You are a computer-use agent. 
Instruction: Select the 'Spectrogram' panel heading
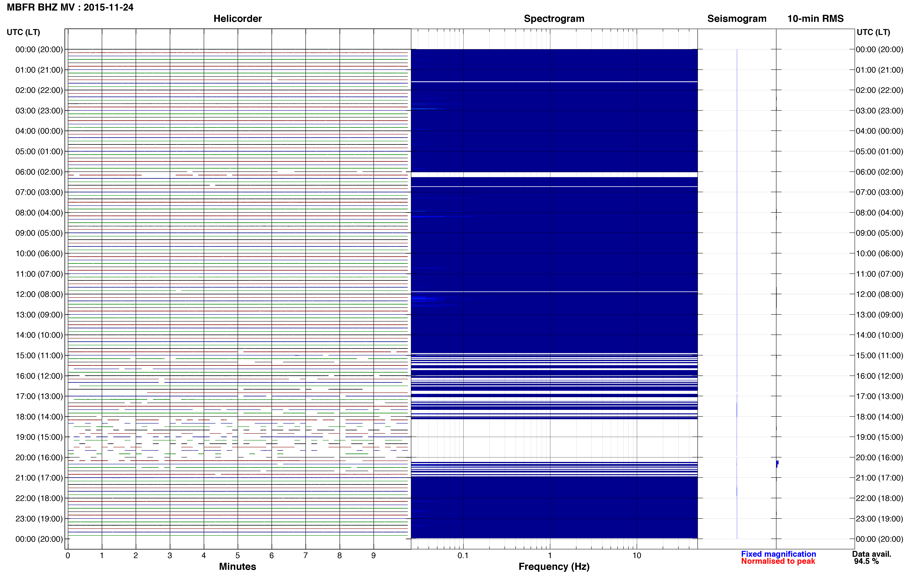coord(554,19)
